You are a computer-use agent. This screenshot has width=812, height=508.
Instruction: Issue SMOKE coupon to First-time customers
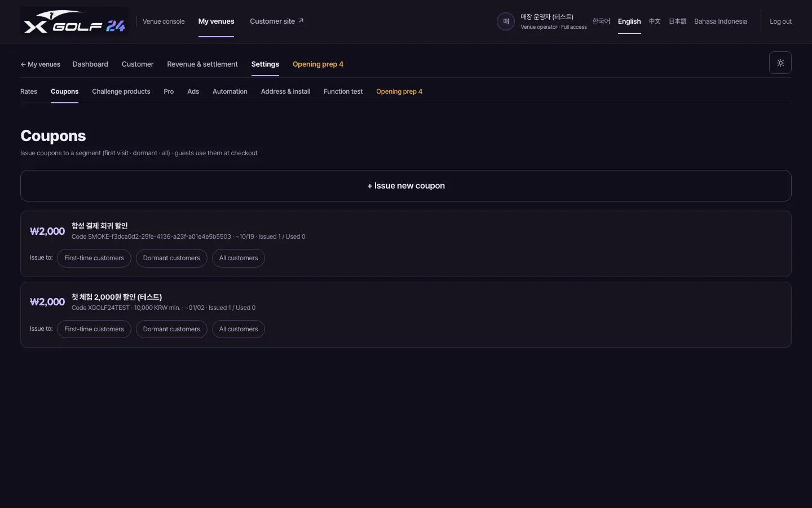[x=94, y=258]
